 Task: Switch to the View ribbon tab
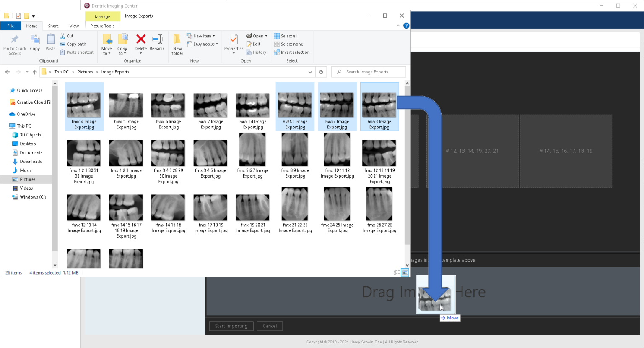[x=74, y=26]
